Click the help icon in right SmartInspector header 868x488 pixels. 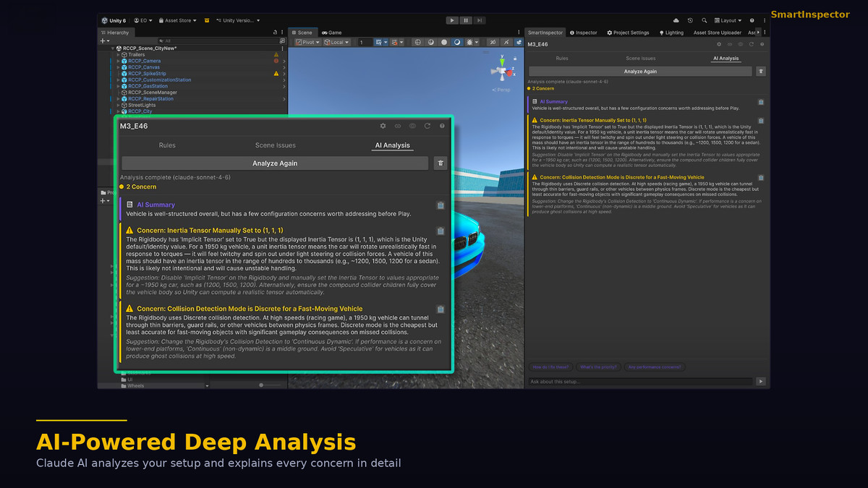tap(762, 44)
